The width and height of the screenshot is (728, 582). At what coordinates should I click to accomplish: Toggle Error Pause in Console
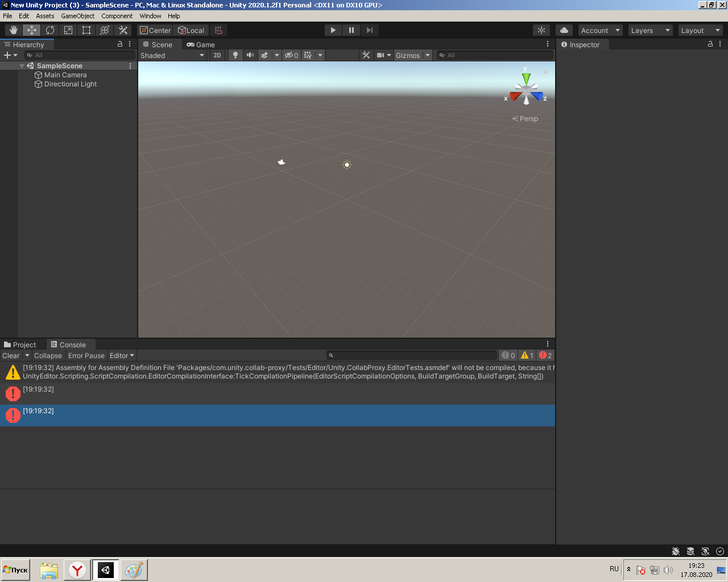coord(86,355)
